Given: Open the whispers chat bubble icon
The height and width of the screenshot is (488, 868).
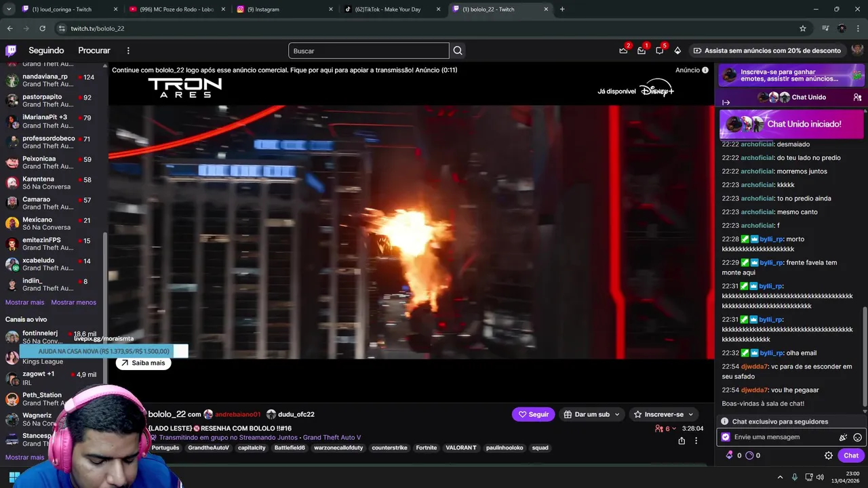Looking at the screenshot, I should click(x=659, y=51).
